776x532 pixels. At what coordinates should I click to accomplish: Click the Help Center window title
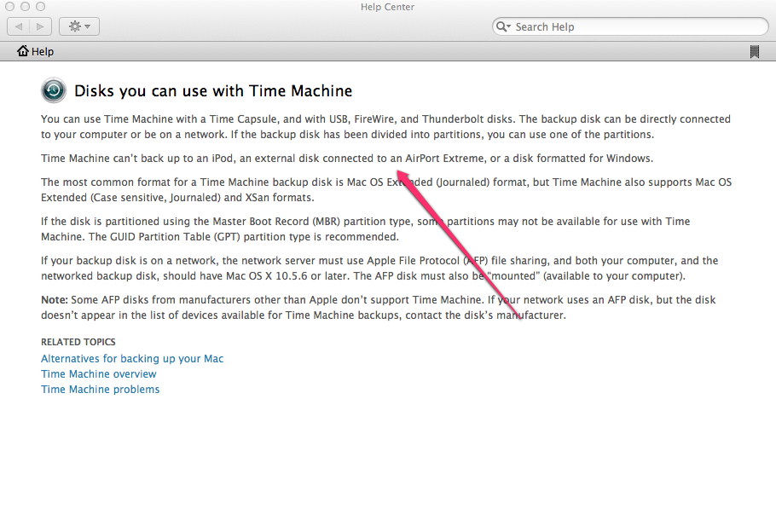pyautogui.click(x=387, y=7)
